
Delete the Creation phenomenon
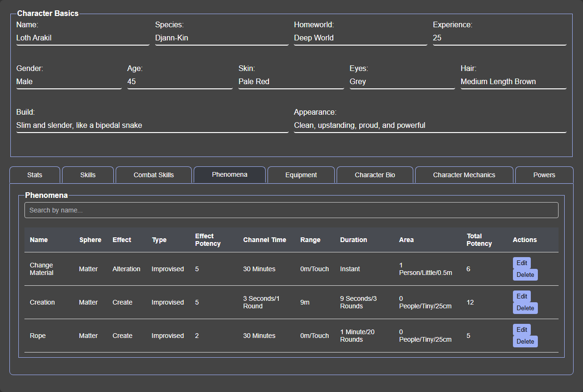tap(525, 308)
